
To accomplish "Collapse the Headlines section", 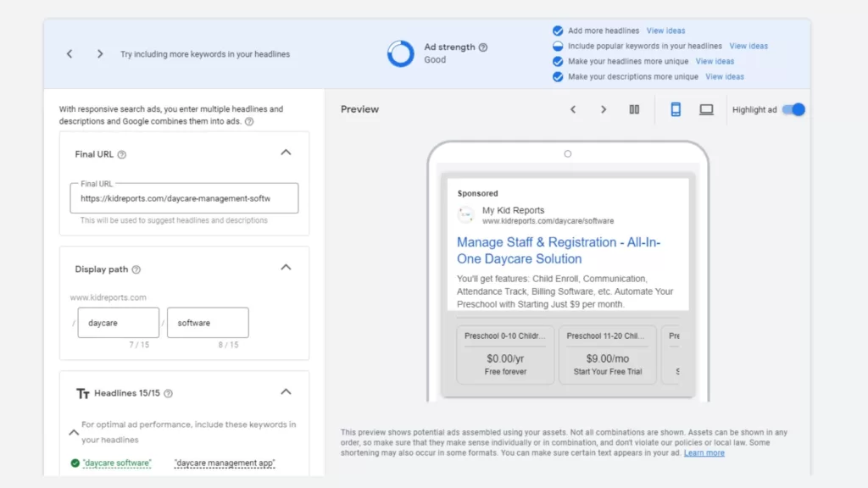I will (286, 391).
